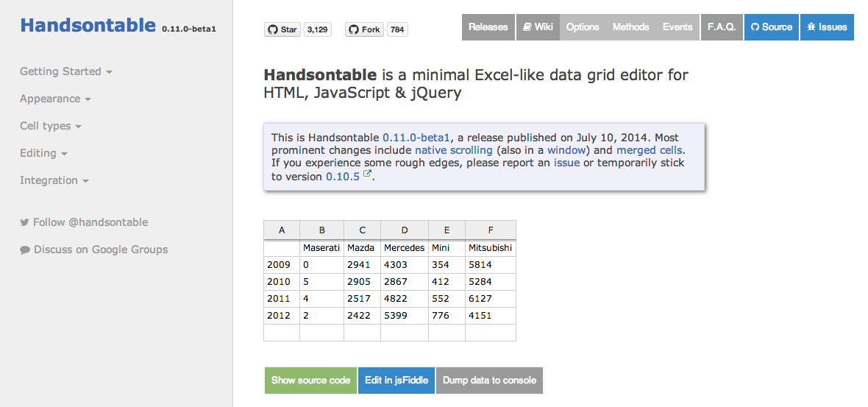Open Discuss on Google Groups link
Image resolution: width=868 pixels, height=407 pixels.
(x=94, y=249)
